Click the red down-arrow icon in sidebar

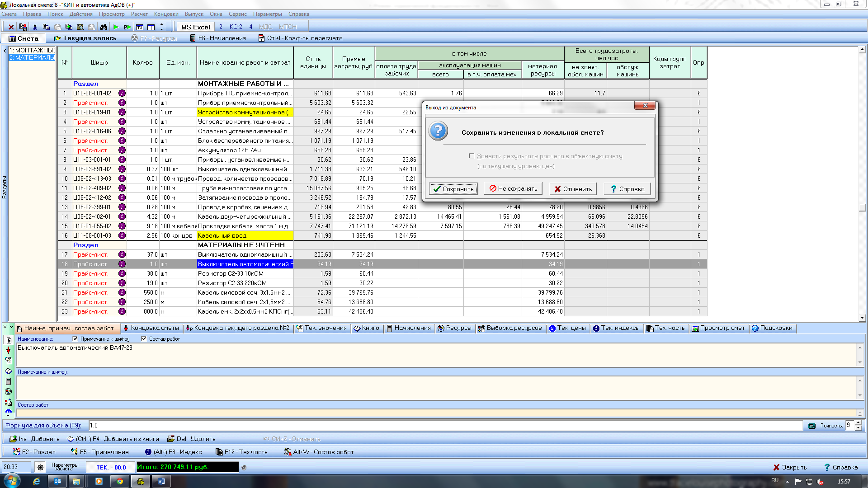tap(8, 350)
